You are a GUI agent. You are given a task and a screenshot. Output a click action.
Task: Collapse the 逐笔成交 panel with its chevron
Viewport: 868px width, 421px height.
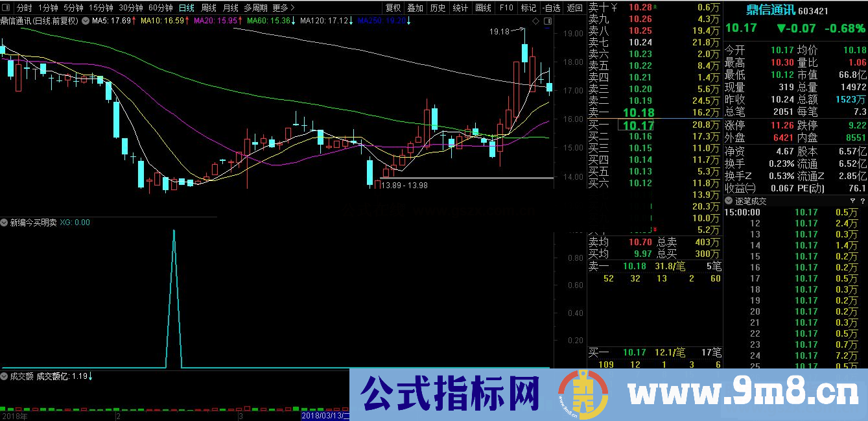727,200
